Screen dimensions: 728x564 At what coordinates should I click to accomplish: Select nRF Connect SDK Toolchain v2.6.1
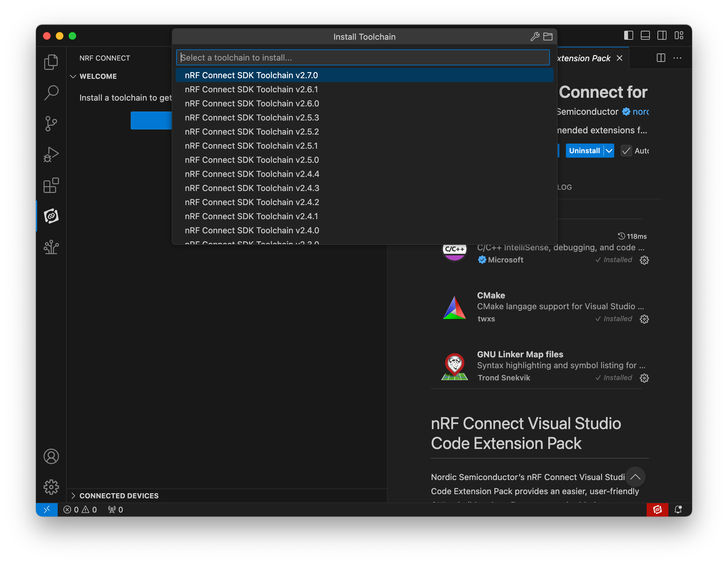pyautogui.click(x=364, y=89)
